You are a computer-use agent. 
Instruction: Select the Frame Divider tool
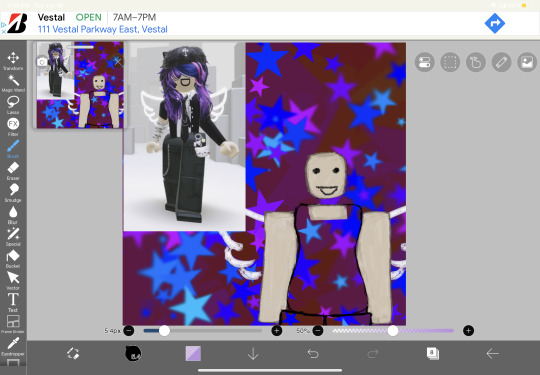(13, 324)
